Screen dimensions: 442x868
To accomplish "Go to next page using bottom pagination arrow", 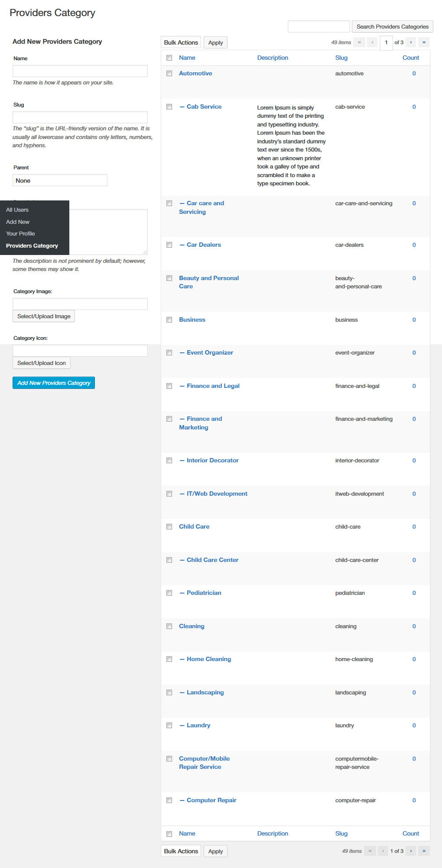I will (411, 851).
